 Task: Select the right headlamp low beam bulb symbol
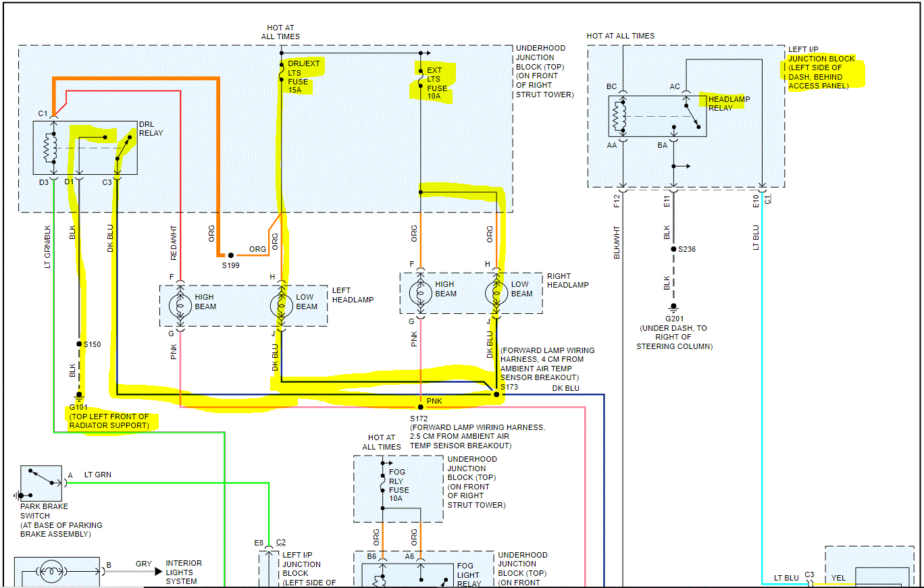(x=496, y=293)
